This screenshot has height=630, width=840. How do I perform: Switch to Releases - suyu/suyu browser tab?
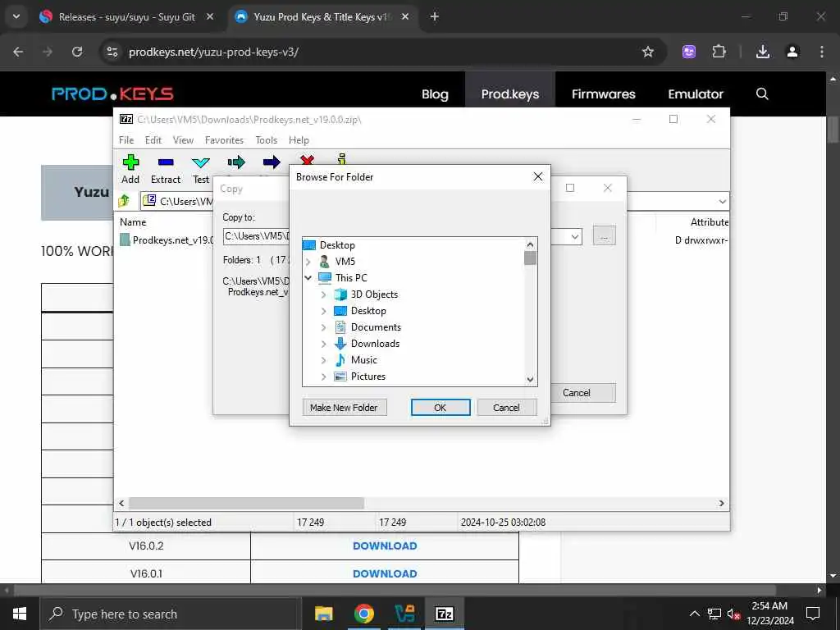point(127,17)
